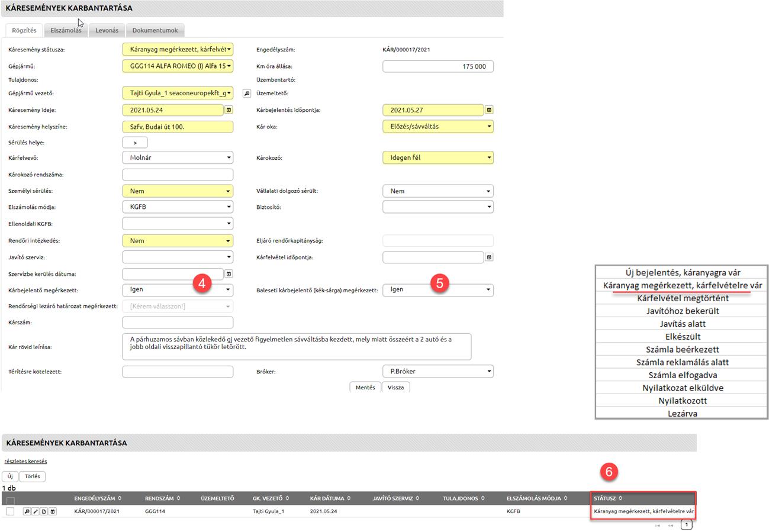Open the részletes keresés link
769x532 pixels.
tap(25, 461)
